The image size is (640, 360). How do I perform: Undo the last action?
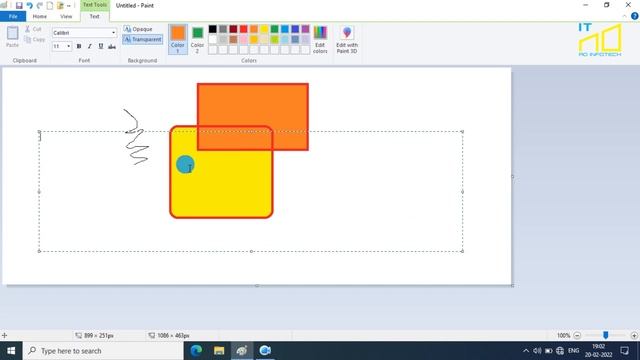[29, 6]
